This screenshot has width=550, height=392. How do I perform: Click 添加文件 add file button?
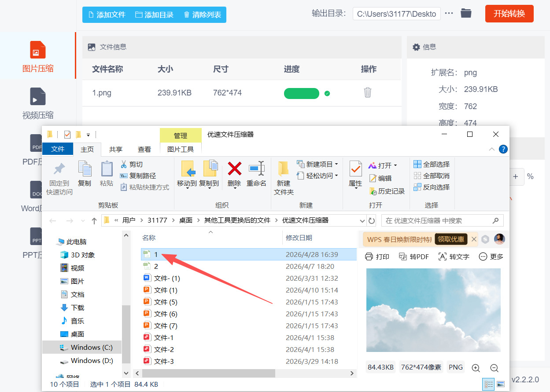(107, 15)
